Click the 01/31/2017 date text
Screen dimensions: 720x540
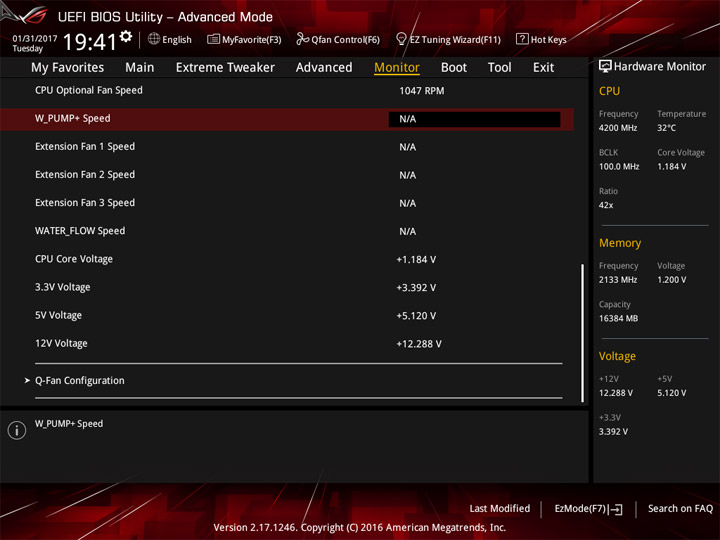click(34, 39)
